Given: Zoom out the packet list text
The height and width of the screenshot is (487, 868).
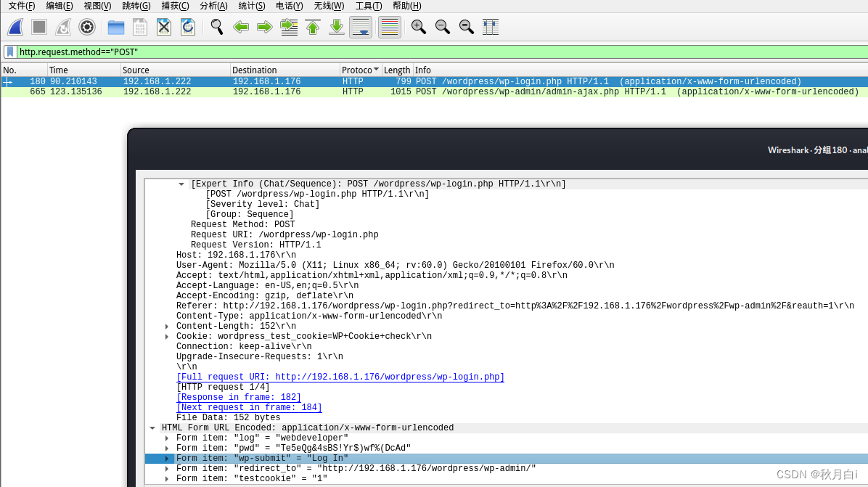Looking at the screenshot, I should (x=443, y=27).
